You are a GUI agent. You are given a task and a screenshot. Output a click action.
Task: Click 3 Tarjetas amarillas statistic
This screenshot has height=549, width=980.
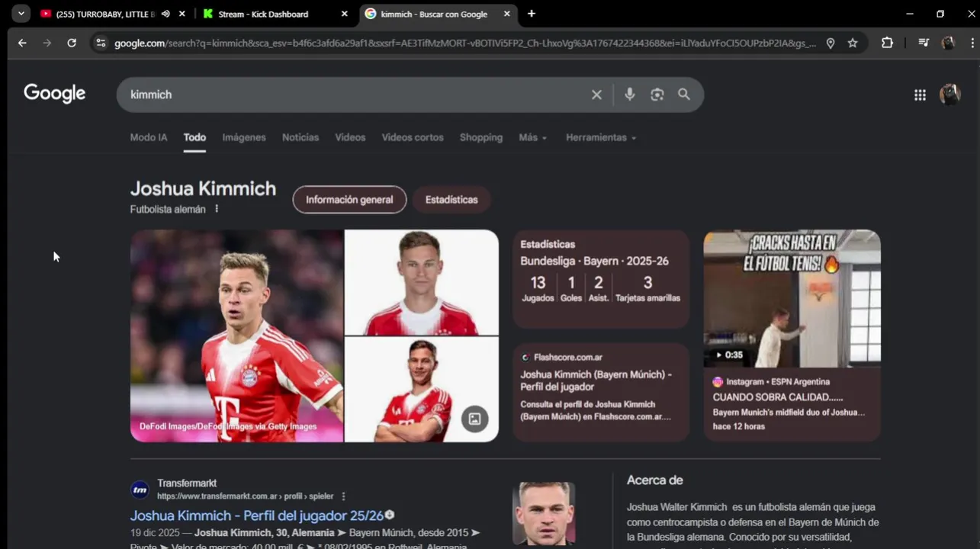point(647,288)
